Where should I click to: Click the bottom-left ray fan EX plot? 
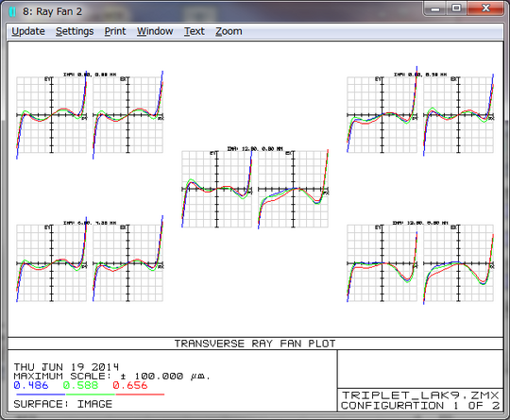tap(127, 263)
